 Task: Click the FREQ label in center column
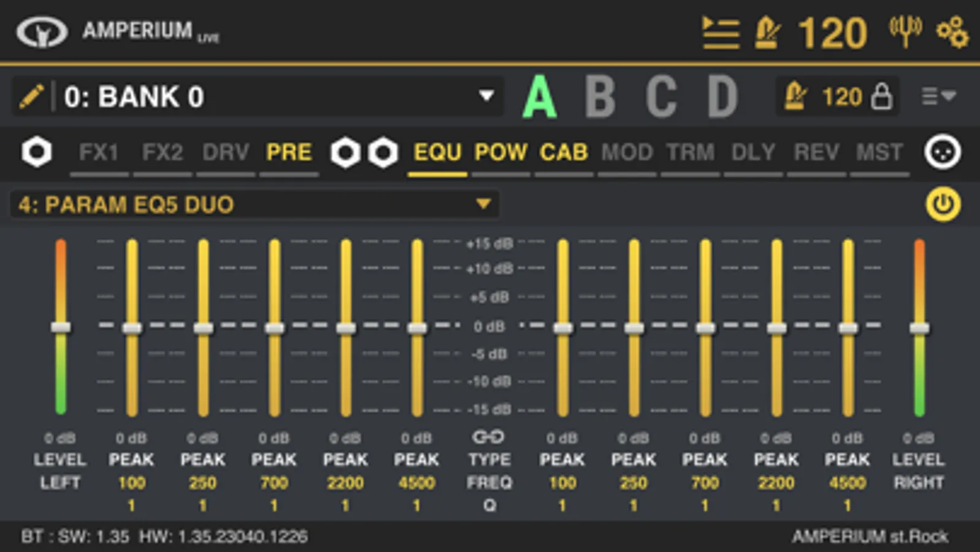(489, 483)
